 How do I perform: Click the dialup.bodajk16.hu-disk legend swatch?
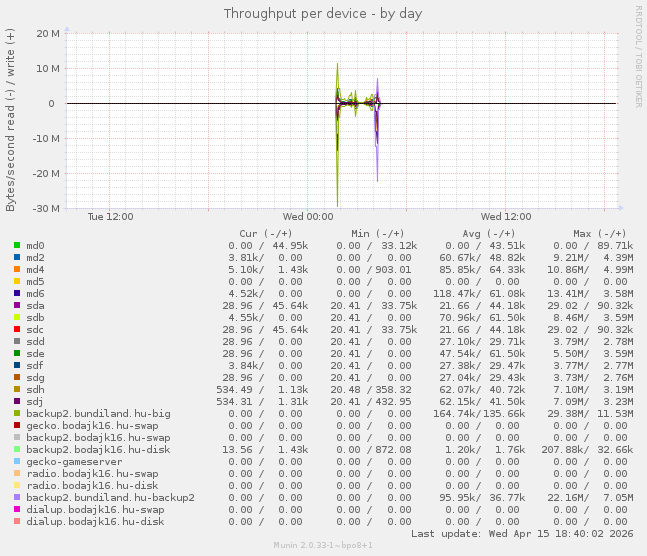(17, 521)
